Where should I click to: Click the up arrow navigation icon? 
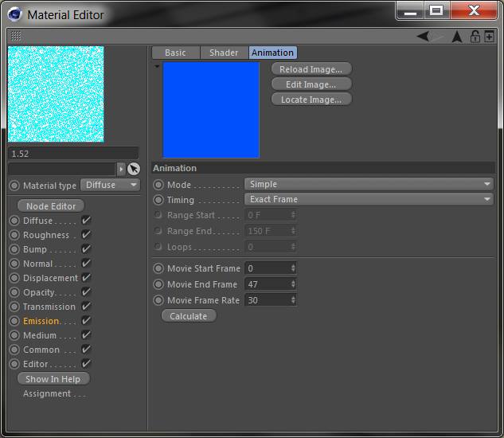(457, 37)
